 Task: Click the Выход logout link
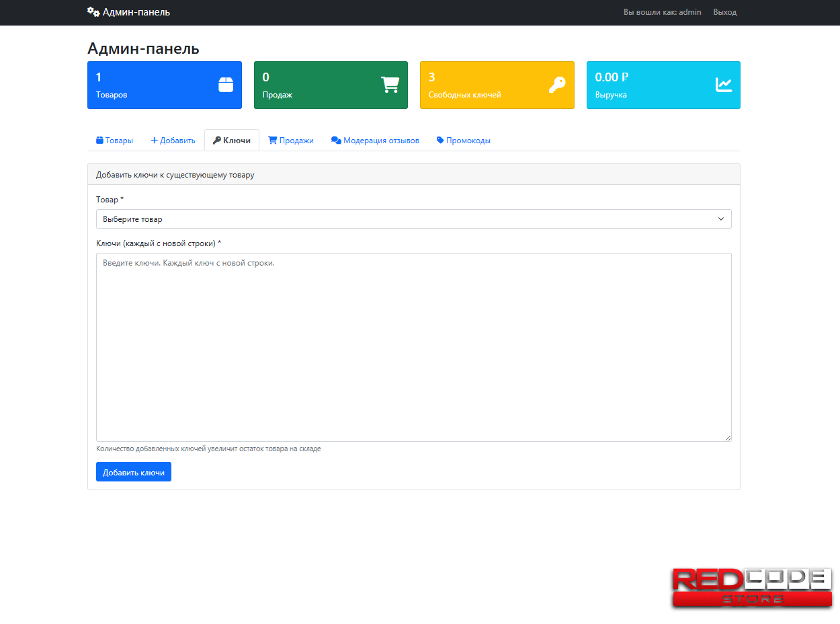pyautogui.click(x=724, y=12)
